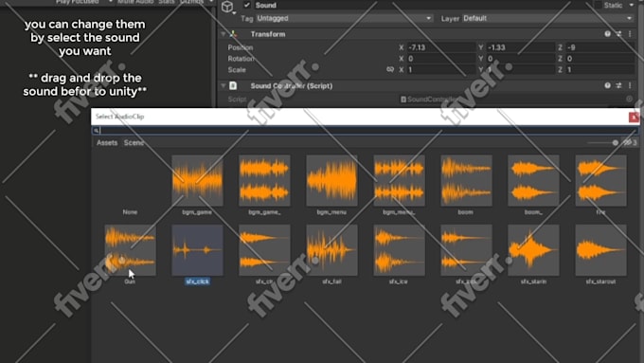Open Sound Controller three-dot menu

click(x=630, y=85)
